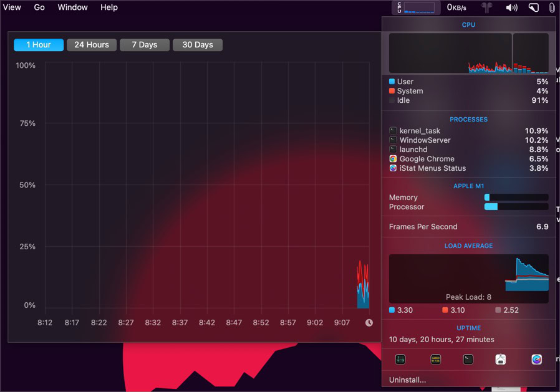Click Uninstall... at the panel bottom
The height and width of the screenshot is (392, 560).
point(407,380)
